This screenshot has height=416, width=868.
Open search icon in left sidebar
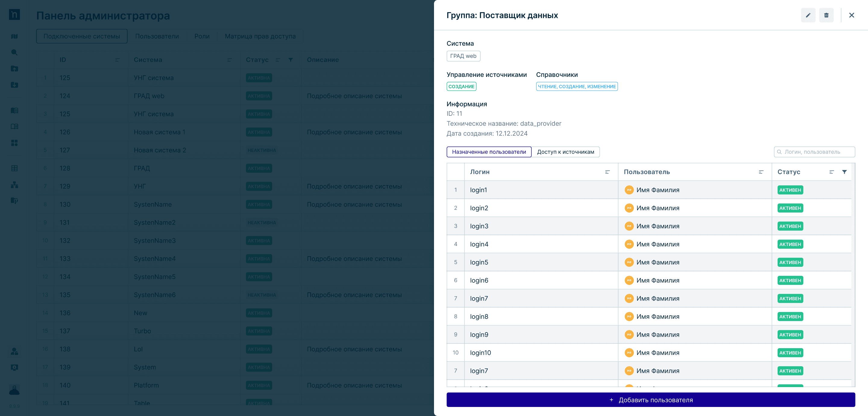(14, 52)
